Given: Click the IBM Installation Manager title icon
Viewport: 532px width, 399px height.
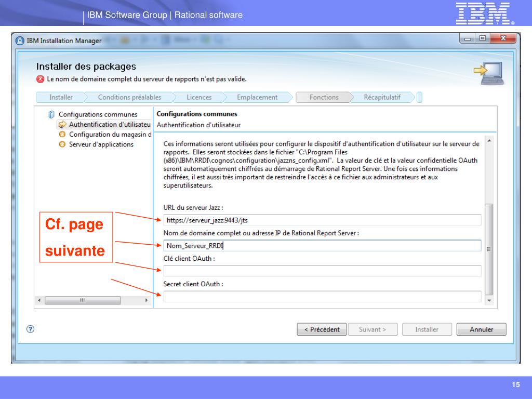Looking at the screenshot, I should click(x=20, y=41).
